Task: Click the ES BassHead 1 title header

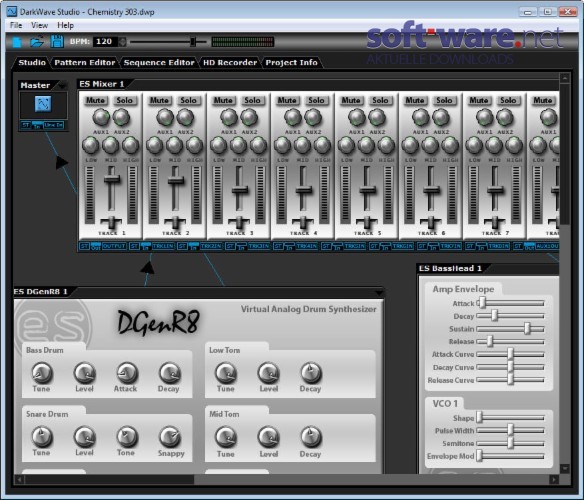Action: point(450,268)
